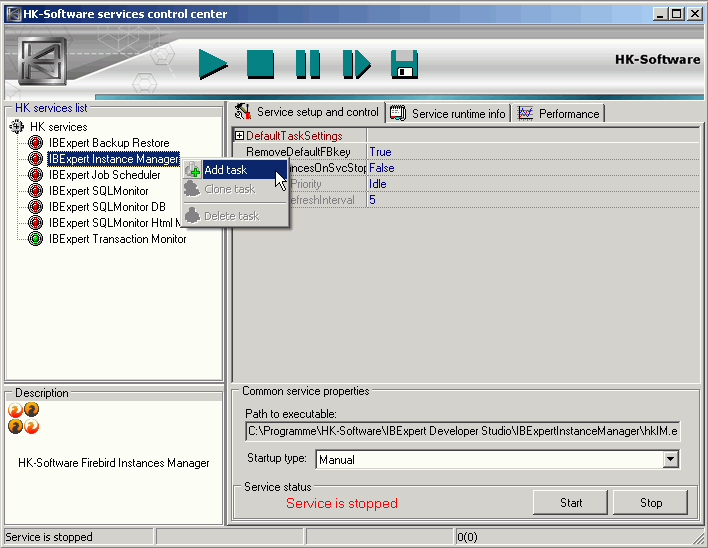Select IBExpert SQLMonitor Html service
The image size is (708, 548).
[115, 223]
